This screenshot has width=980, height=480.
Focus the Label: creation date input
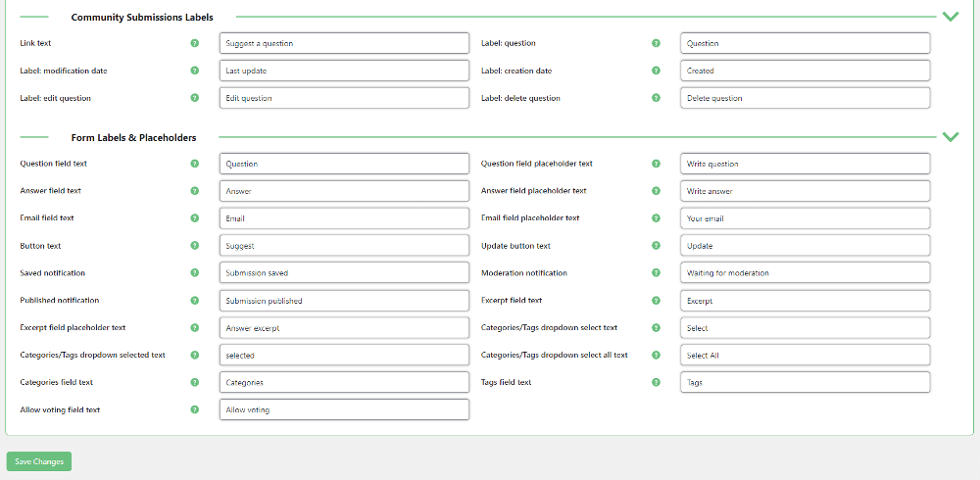805,71
